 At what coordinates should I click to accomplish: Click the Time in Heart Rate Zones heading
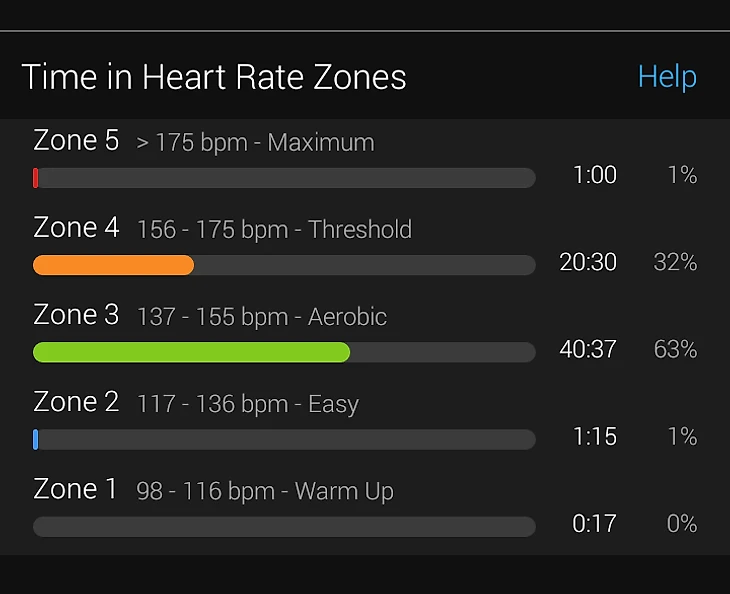214,76
